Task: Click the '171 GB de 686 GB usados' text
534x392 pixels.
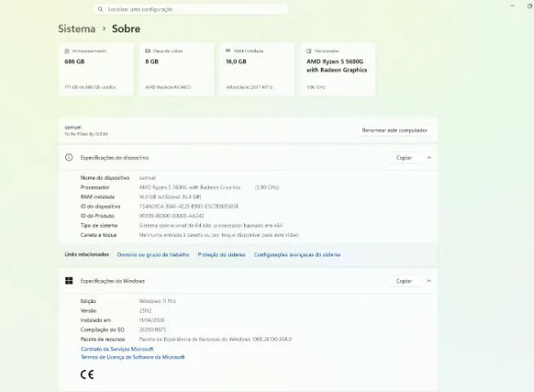Action: click(91, 87)
